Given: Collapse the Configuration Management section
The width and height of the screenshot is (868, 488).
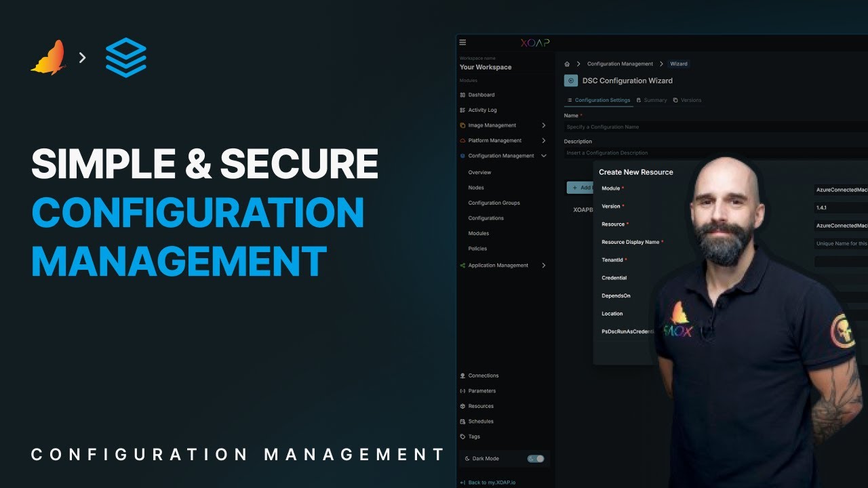Looking at the screenshot, I should [x=544, y=156].
